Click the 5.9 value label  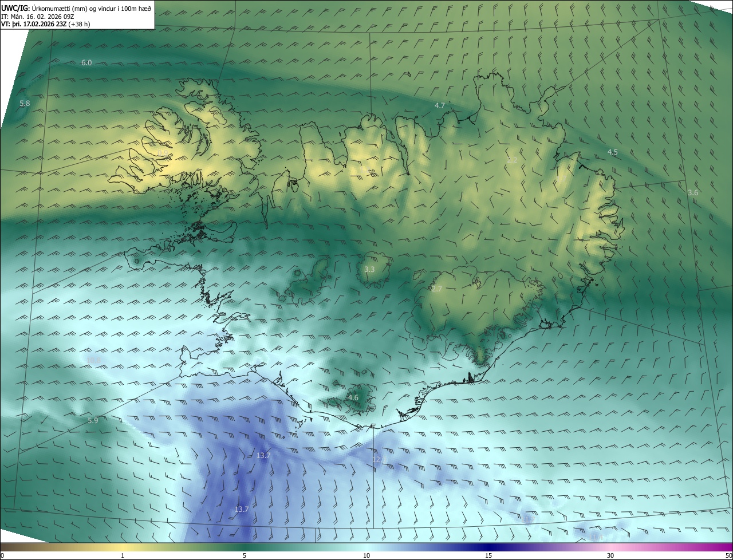(x=93, y=421)
